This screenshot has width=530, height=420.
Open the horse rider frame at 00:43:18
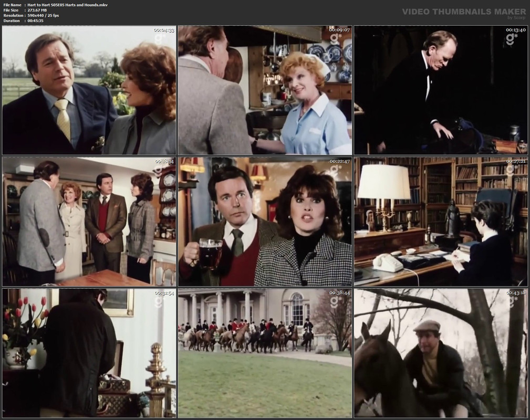(441, 353)
